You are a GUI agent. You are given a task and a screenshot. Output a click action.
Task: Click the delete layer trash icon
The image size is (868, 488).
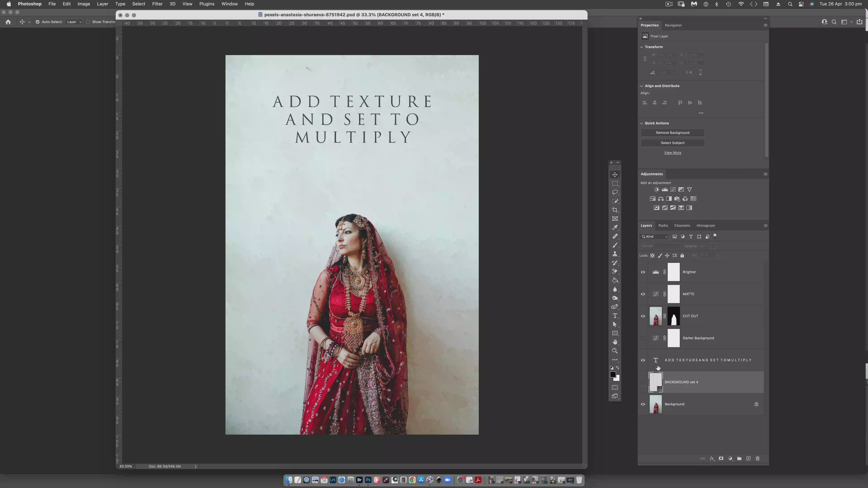(x=757, y=458)
